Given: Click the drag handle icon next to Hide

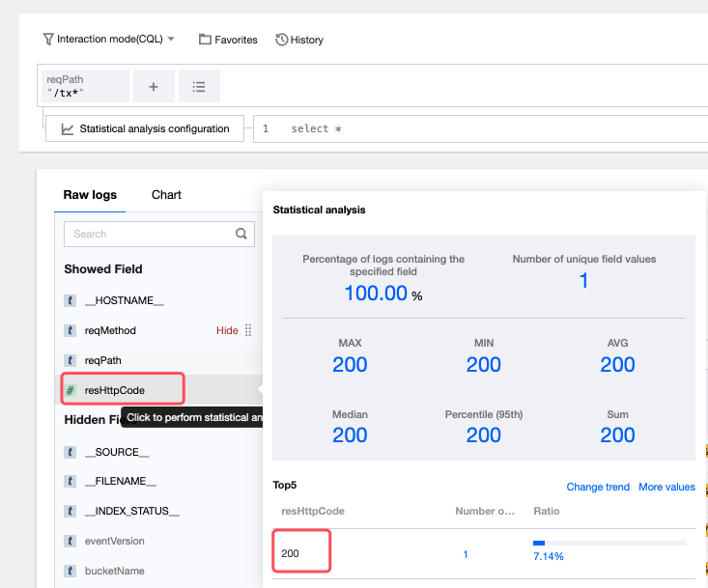Looking at the screenshot, I should pos(248,330).
